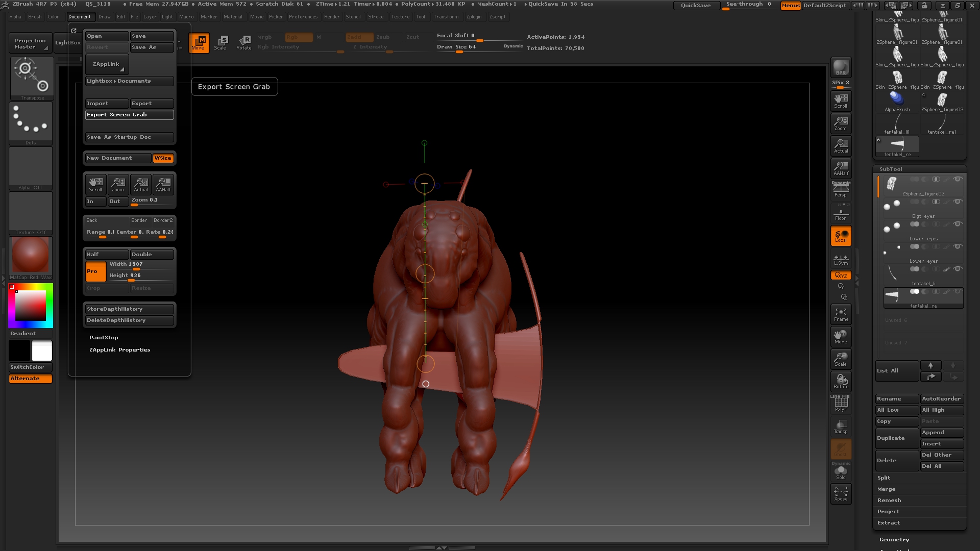Select the tentakel_re1 tool thumbnail
Image resolution: width=980 pixels, height=551 pixels.
coord(942,124)
